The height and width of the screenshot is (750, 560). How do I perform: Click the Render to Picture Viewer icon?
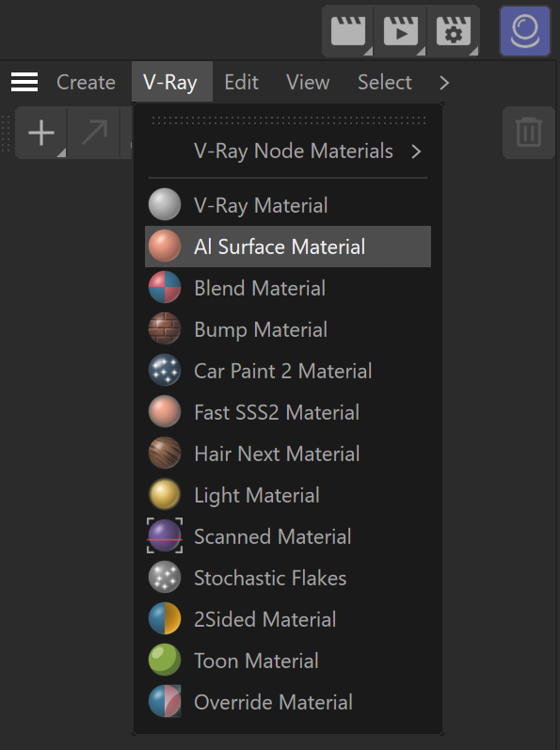[x=401, y=32]
